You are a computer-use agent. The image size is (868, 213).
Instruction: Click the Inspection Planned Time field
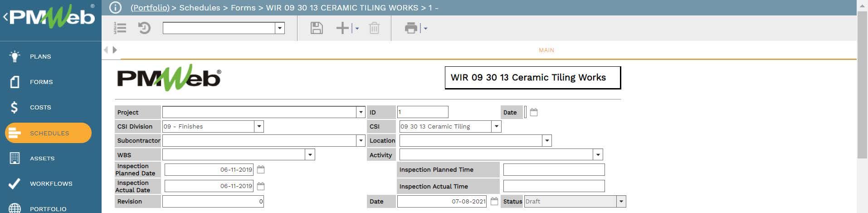[x=554, y=169]
